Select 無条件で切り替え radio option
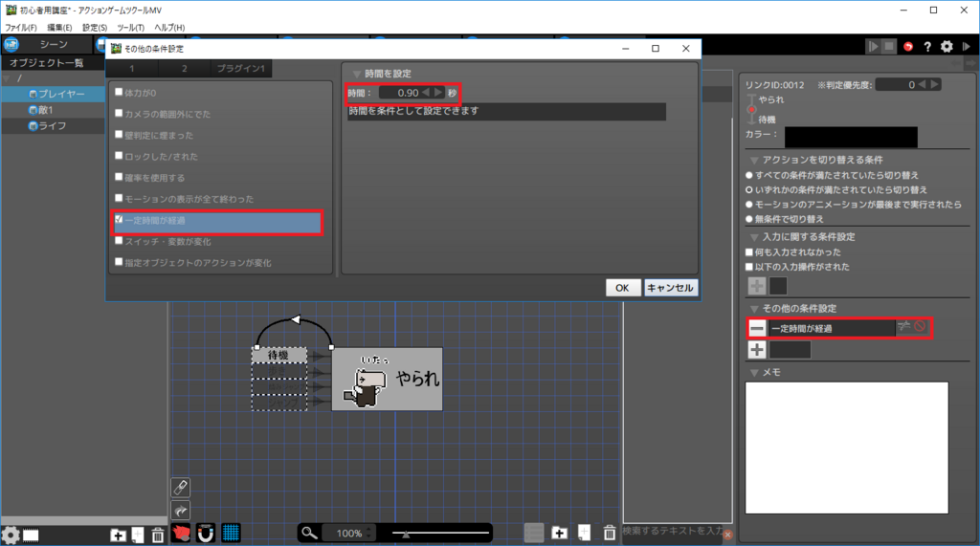Viewport: 980px width, 546px height. 749,219
